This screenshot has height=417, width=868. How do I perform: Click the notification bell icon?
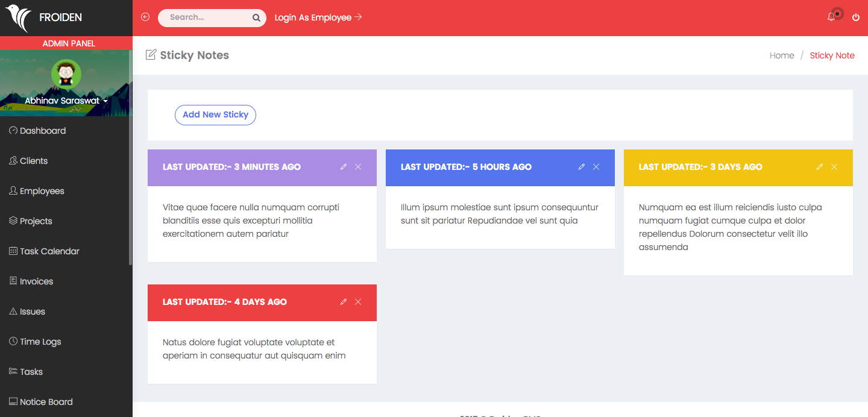pyautogui.click(x=831, y=17)
